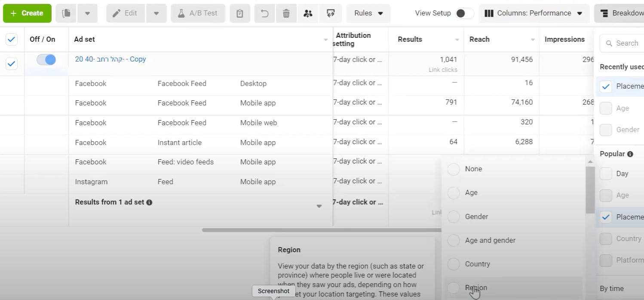Image resolution: width=644 pixels, height=300 pixels.
Task: Click info icon beside Results from 1 ad set
Action: [149, 202]
